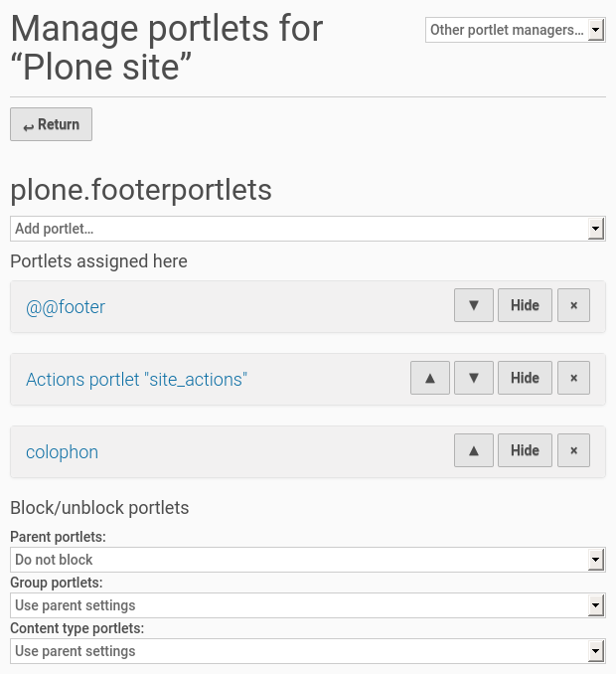This screenshot has width=616, height=674.
Task: Open Other portlet managers dropdown
Action: (x=515, y=30)
